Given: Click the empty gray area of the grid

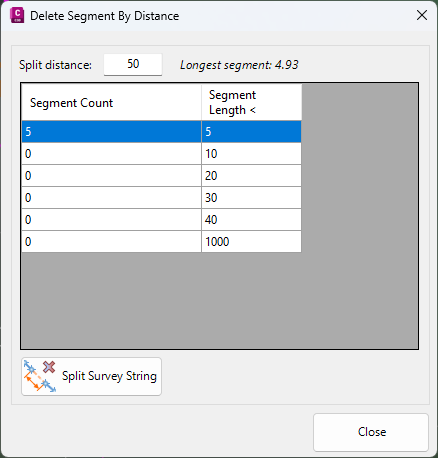Looking at the screenshot, I should [220, 300].
